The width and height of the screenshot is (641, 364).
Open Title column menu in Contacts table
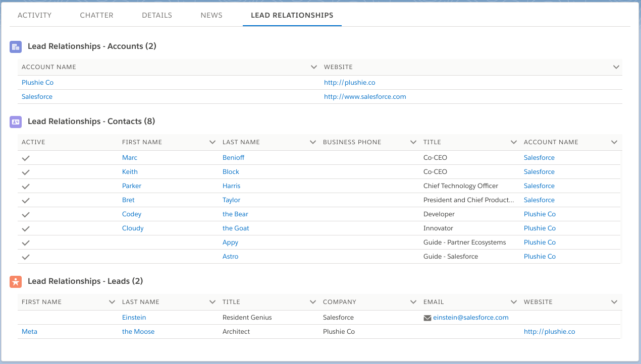[x=514, y=142]
